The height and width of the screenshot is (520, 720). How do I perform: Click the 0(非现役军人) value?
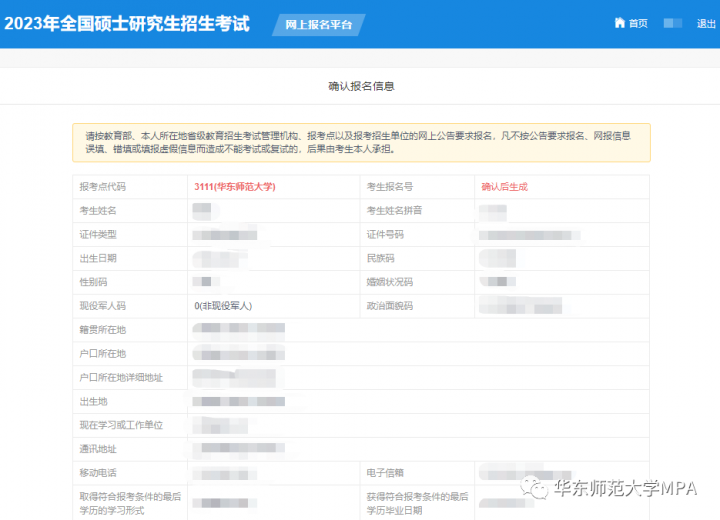223,306
